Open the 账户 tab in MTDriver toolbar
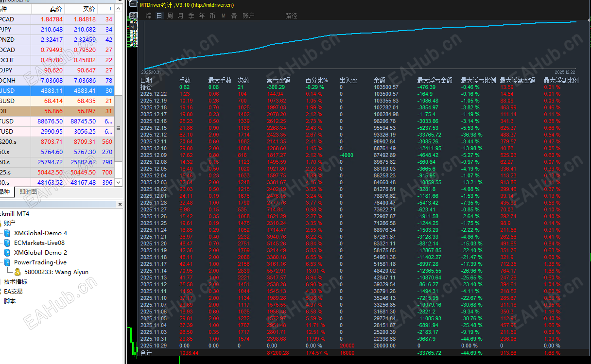The width and height of the screenshot is (591, 364). tap(248, 16)
